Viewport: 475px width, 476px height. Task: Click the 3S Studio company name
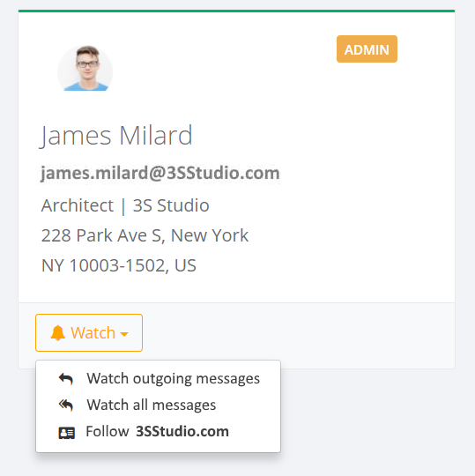pos(171,205)
